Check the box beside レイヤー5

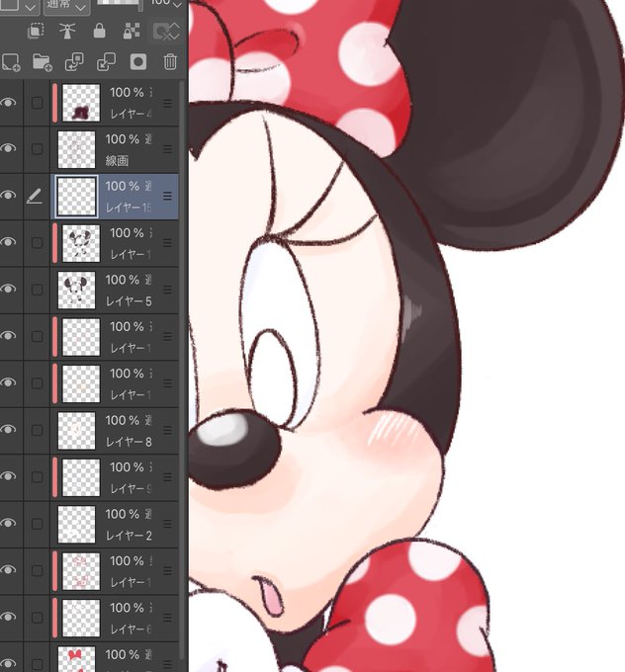pos(37,290)
